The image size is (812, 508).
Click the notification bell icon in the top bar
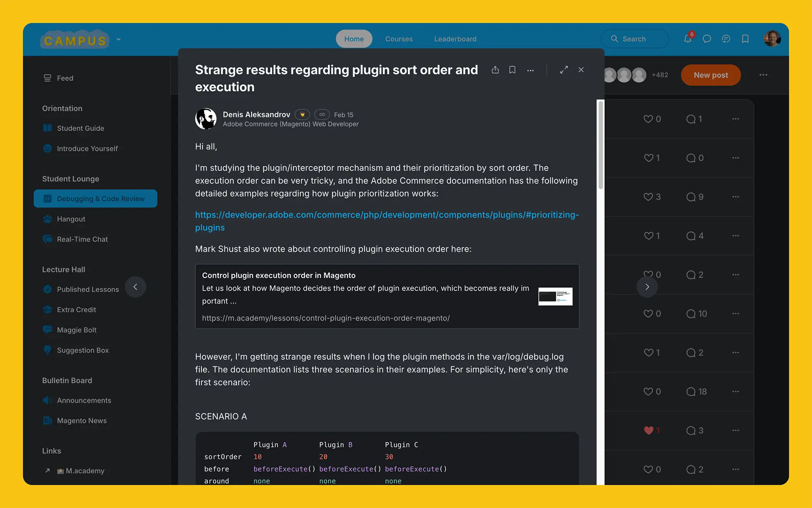click(687, 39)
